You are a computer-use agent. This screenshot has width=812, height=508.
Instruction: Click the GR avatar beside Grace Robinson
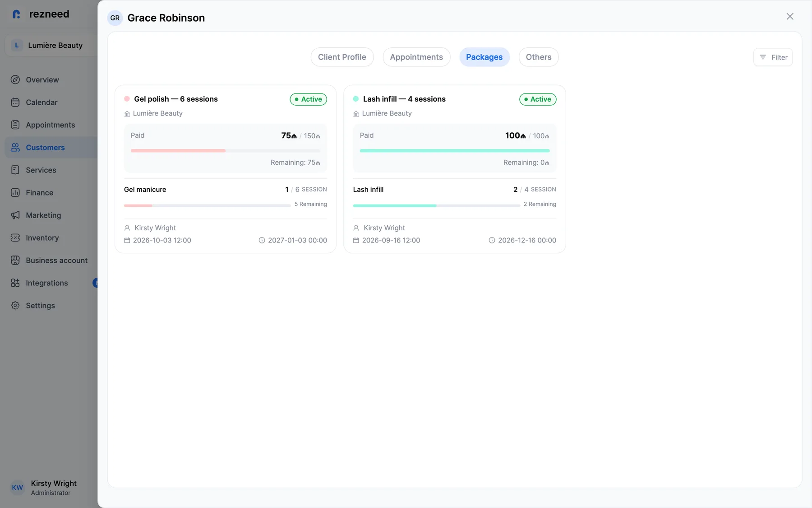coord(115,18)
